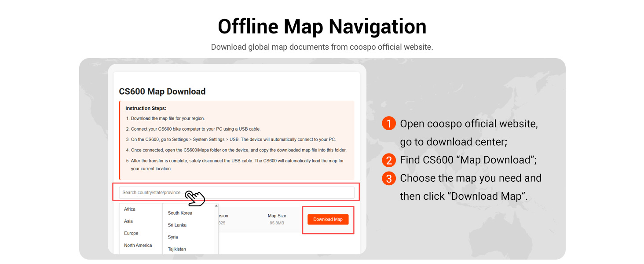Pick Europe in the region list
Viewport: 644px width, 264px height.
[x=131, y=233]
